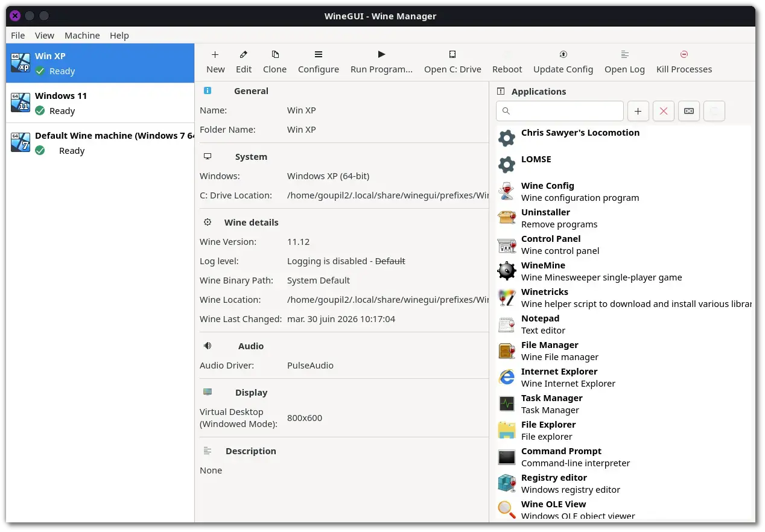Click 'Wine configuration program' description text
The image size is (765, 532).
580,198
